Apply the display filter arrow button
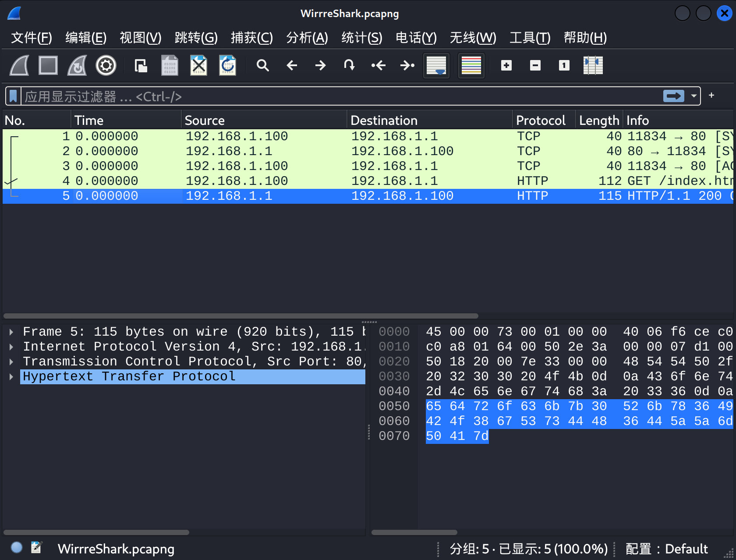Viewport: 736px width, 560px height. click(674, 96)
